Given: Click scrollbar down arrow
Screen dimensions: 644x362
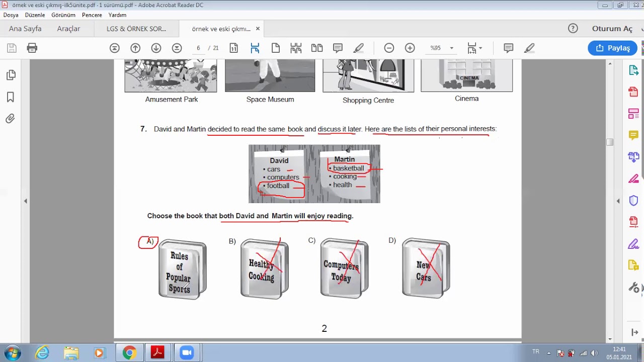Looking at the screenshot, I should click(x=610, y=339).
